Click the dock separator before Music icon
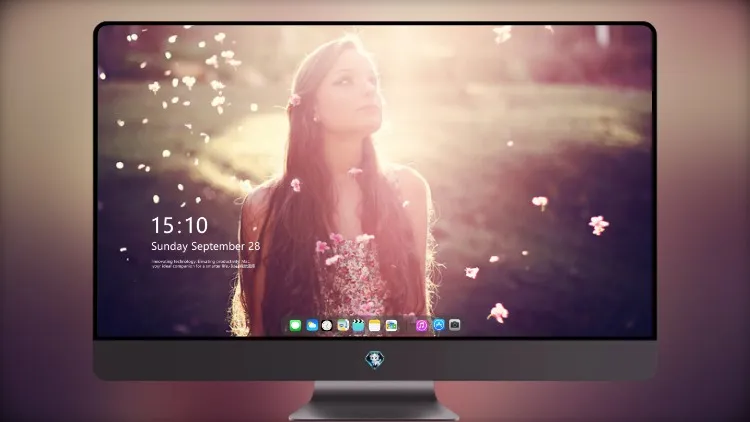 (407, 326)
